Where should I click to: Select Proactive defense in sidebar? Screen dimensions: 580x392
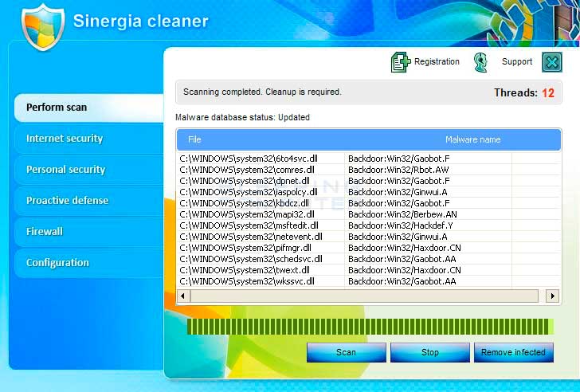coord(88,201)
